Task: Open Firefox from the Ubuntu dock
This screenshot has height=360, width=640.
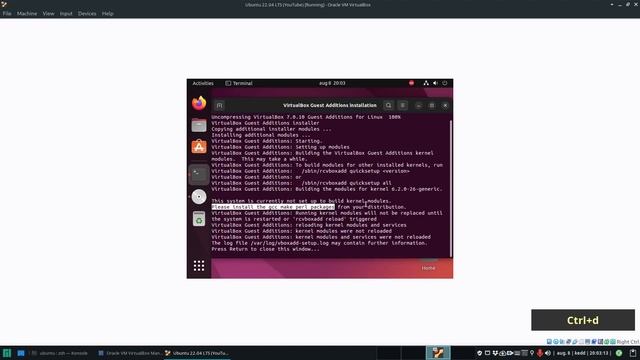Action: (x=199, y=103)
